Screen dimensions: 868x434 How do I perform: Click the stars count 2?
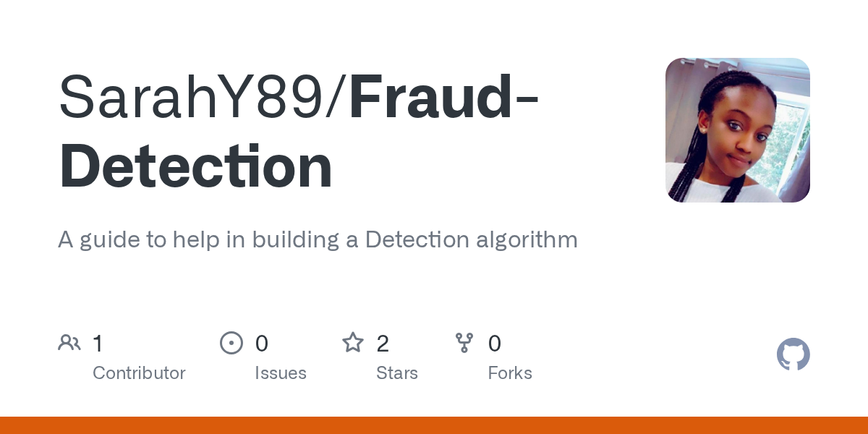[x=383, y=343]
